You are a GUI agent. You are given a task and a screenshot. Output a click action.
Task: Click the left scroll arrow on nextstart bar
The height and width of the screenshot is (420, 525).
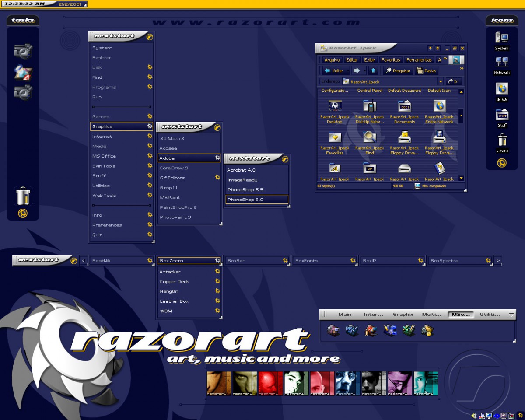(83, 261)
